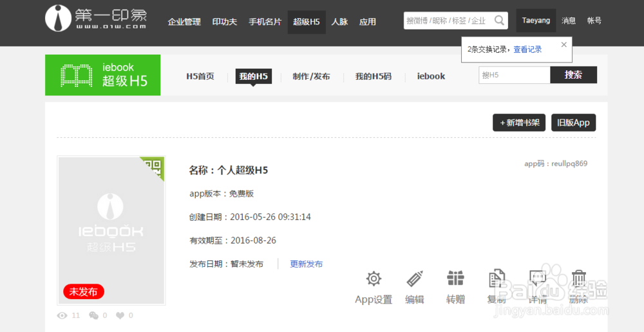
Task: Click the 编辑 pencil icon
Action: [414, 279]
